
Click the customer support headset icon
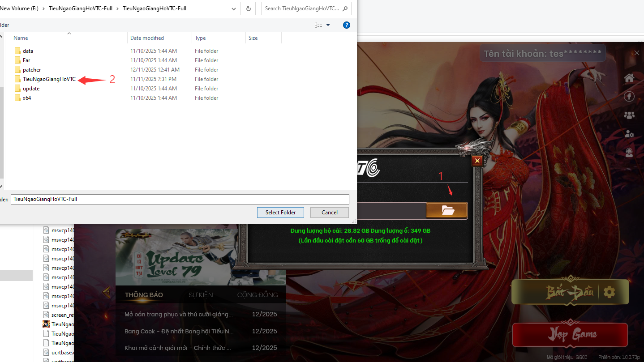click(x=629, y=152)
